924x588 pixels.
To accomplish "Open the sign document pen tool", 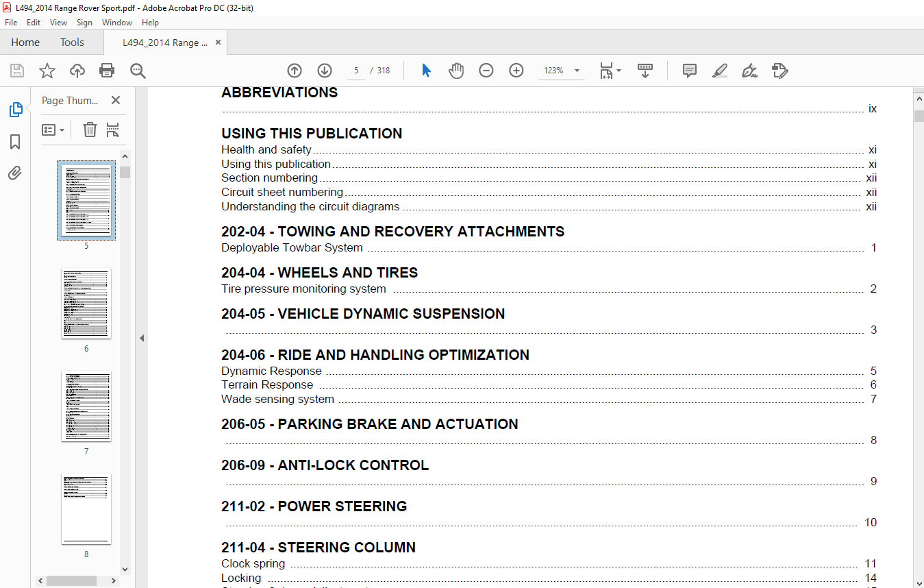I will click(x=749, y=71).
